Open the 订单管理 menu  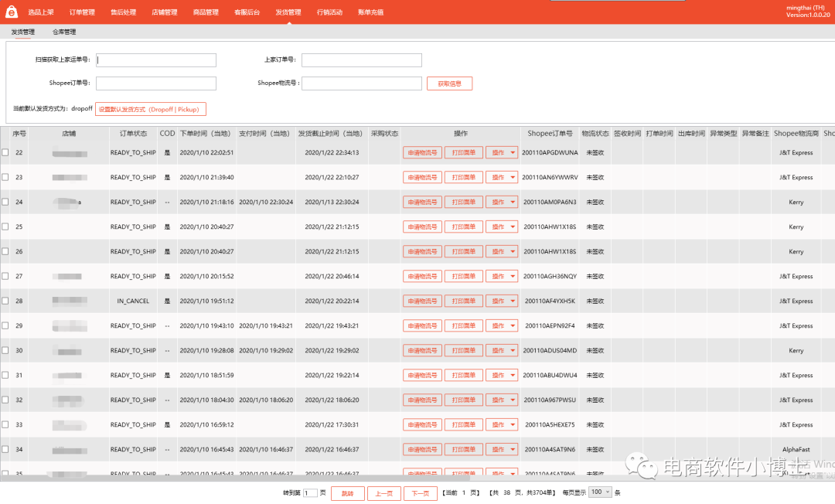tap(82, 12)
